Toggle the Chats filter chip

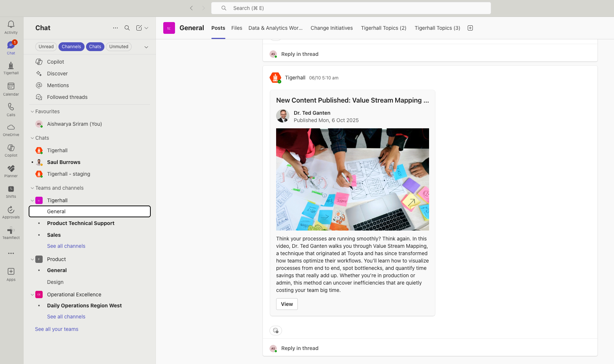click(x=95, y=47)
